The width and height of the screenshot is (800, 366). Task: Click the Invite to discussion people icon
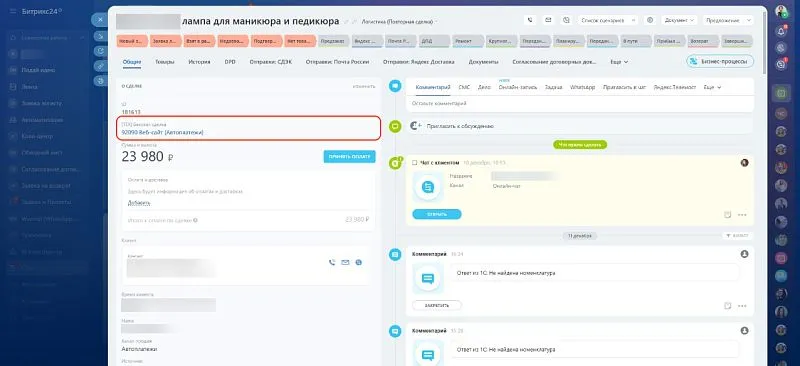pos(416,126)
